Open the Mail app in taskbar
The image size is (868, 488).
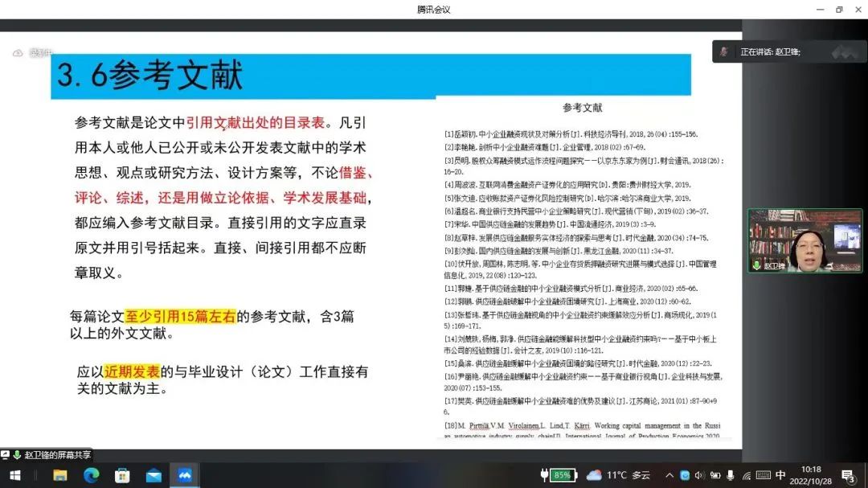coord(153,475)
